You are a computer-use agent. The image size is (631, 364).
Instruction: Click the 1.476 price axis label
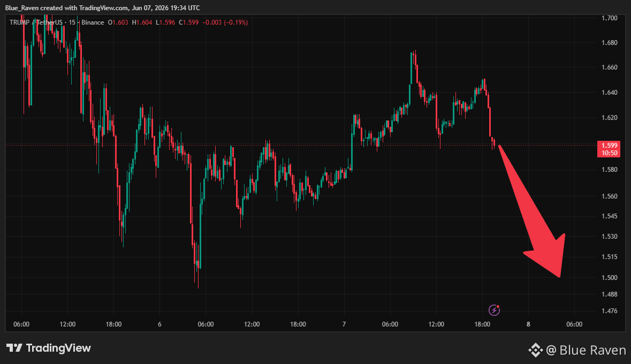tap(609, 311)
